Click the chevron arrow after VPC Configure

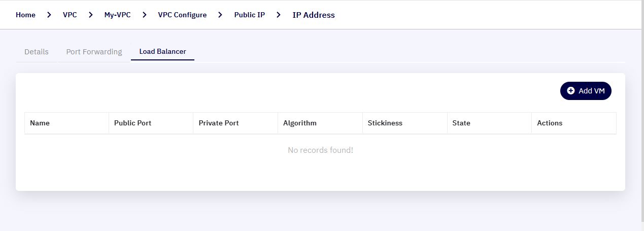pyautogui.click(x=220, y=15)
